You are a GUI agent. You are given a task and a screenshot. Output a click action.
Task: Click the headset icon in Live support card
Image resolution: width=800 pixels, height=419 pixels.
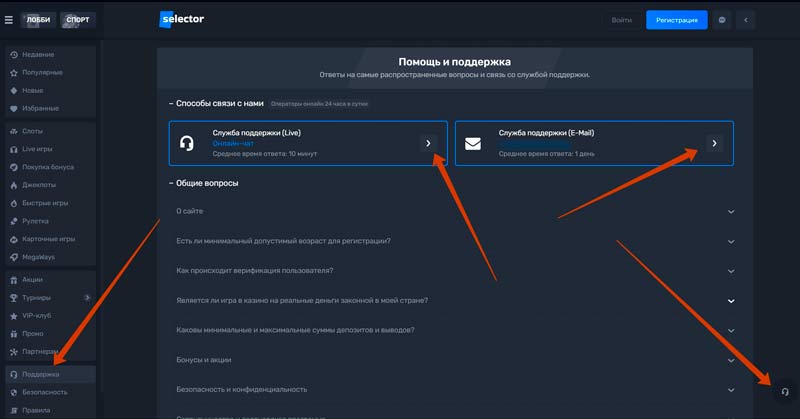click(x=186, y=143)
